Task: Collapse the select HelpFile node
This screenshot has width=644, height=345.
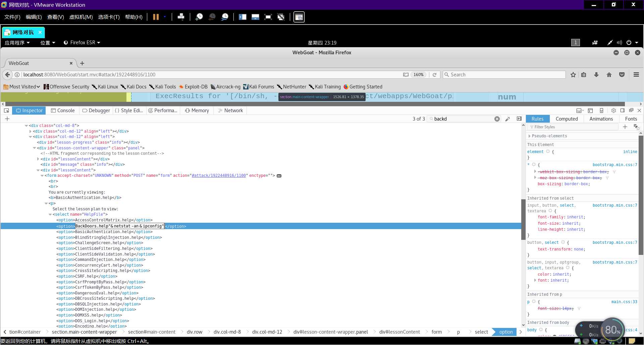Action: coord(50,214)
